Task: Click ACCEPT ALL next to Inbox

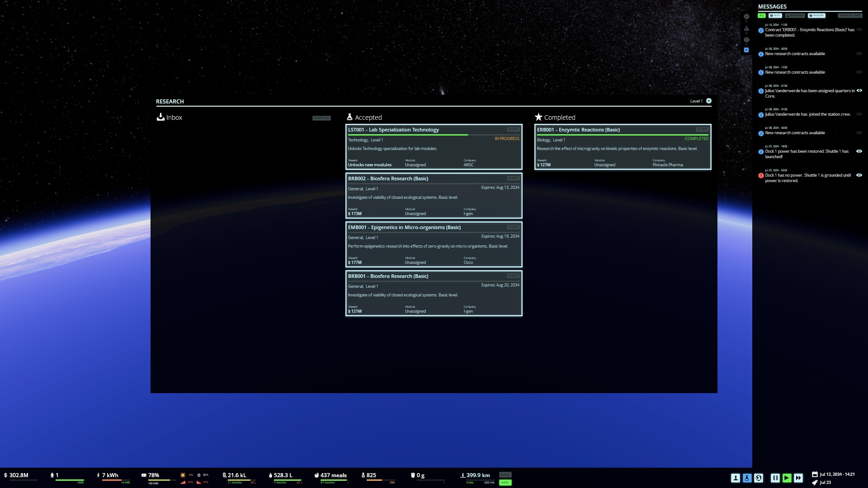Action: pyautogui.click(x=321, y=117)
